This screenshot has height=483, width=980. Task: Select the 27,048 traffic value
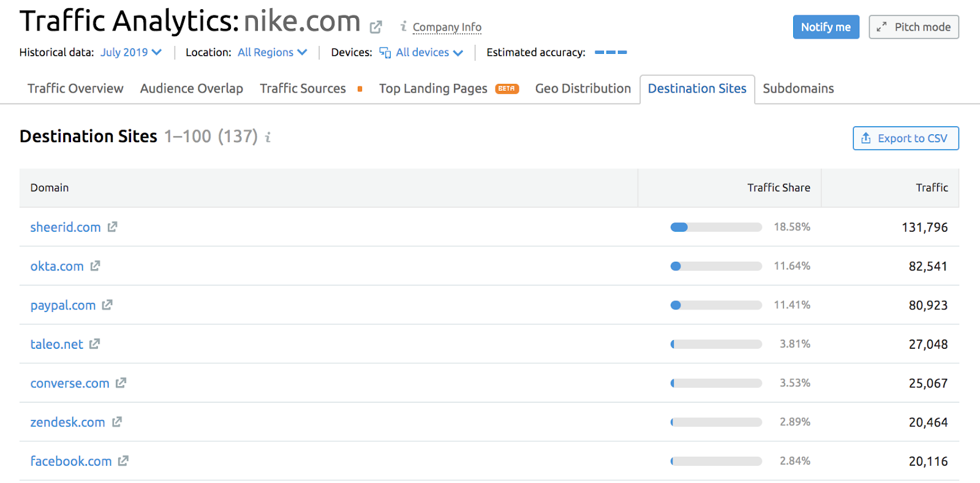[928, 344]
